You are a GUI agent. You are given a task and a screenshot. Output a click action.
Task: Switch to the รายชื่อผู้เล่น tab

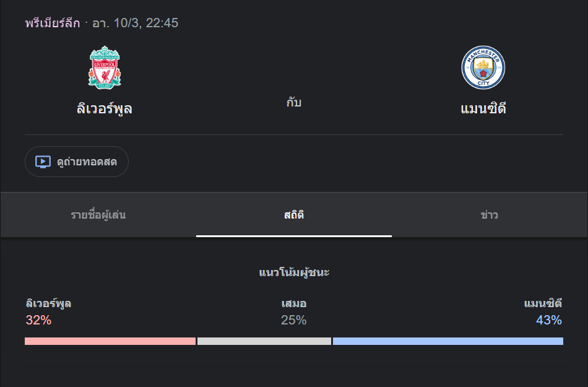point(98,215)
